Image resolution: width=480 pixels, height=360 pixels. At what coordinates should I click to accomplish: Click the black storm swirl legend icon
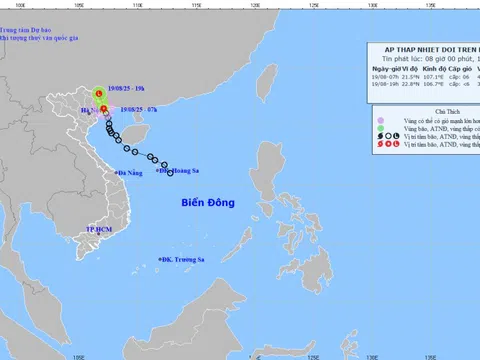[380, 136]
